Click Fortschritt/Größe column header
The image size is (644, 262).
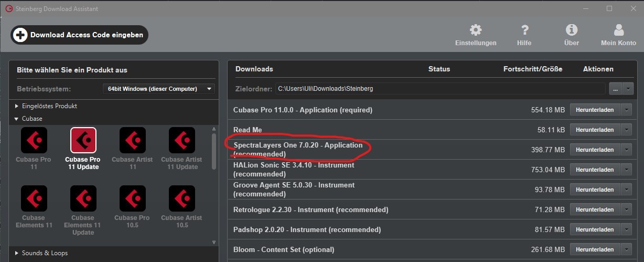(533, 69)
